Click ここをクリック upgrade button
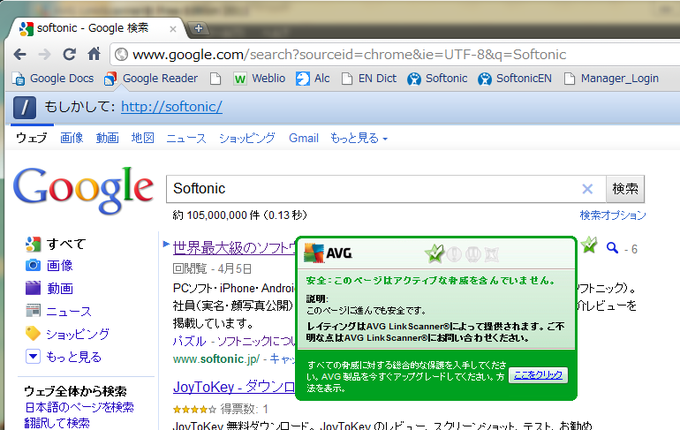680x430 pixels. pyautogui.click(x=538, y=375)
